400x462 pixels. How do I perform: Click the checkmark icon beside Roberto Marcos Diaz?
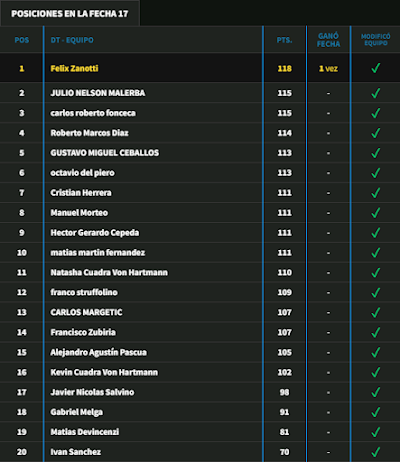pos(376,133)
